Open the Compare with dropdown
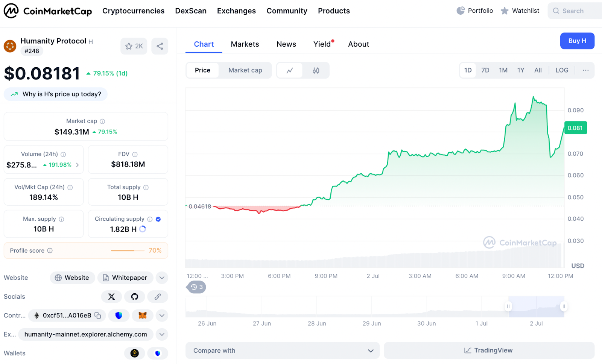602x364 pixels. [282, 350]
